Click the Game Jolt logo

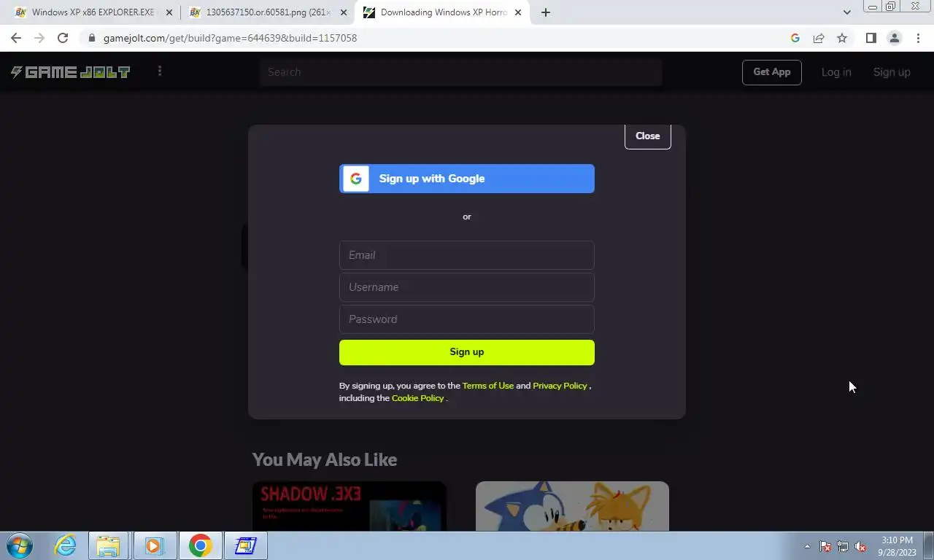[70, 71]
